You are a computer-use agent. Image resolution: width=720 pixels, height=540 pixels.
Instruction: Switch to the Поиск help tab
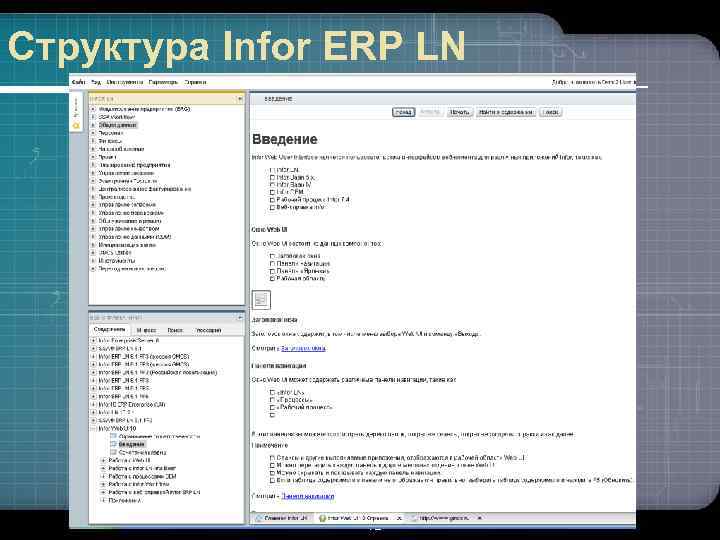(x=175, y=330)
